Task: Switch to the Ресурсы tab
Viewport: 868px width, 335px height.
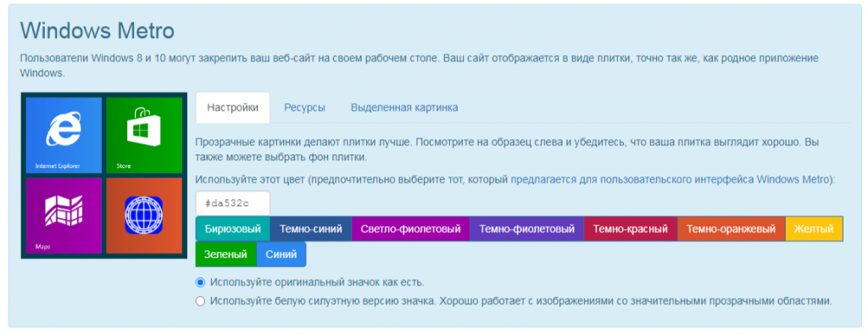Action: coord(304,108)
